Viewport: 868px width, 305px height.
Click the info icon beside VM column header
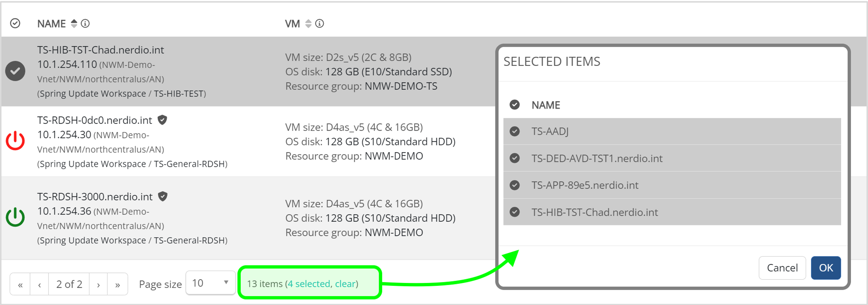point(319,24)
